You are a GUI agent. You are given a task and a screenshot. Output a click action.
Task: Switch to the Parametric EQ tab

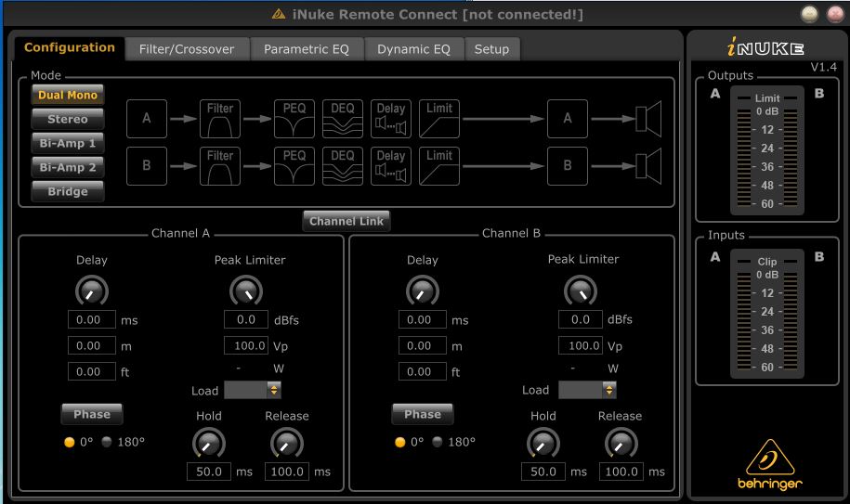(x=307, y=49)
